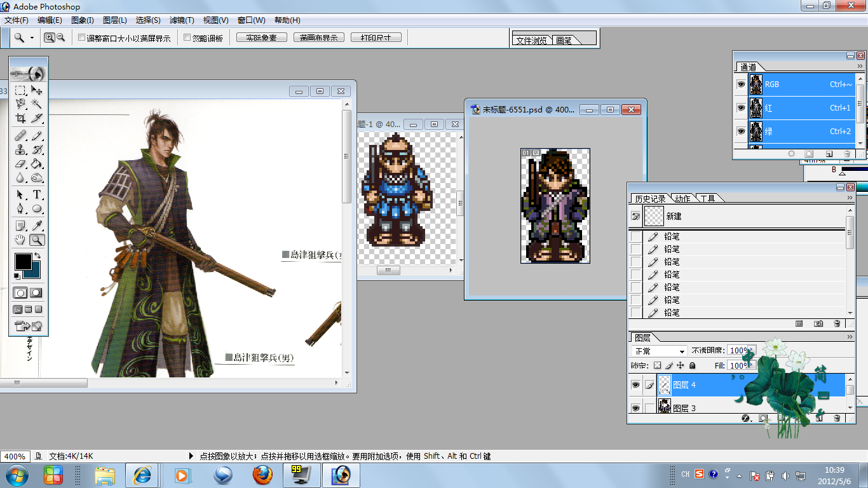Open the 窗口(W) menu

(x=252, y=20)
